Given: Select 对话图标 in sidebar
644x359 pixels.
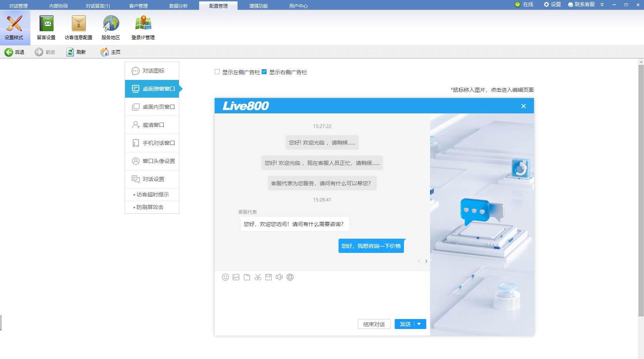Looking at the screenshot, I should [x=152, y=71].
